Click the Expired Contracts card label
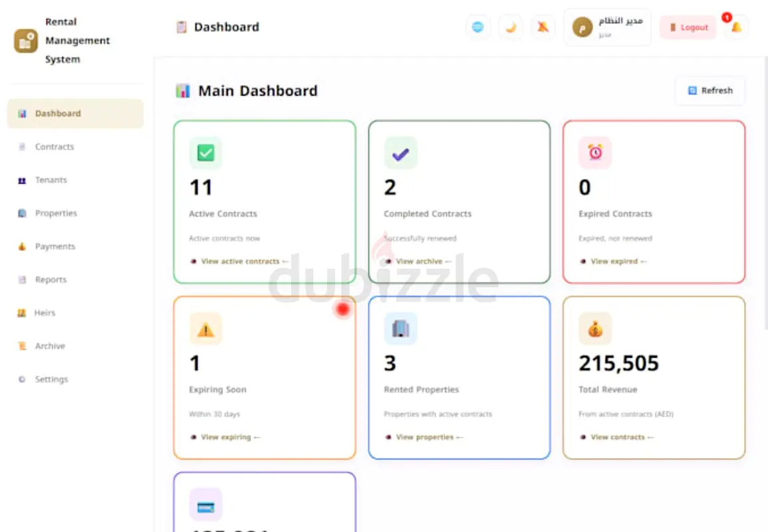The width and height of the screenshot is (768, 532). 615,214
